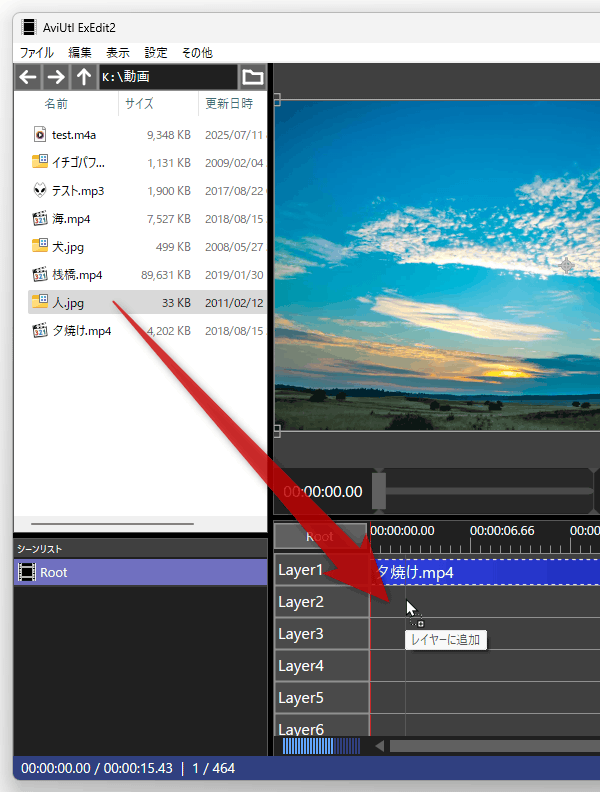Select the イチゴパフ... file icon
Image resolution: width=600 pixels, height=792 pixels.
[x=40, y=162]
